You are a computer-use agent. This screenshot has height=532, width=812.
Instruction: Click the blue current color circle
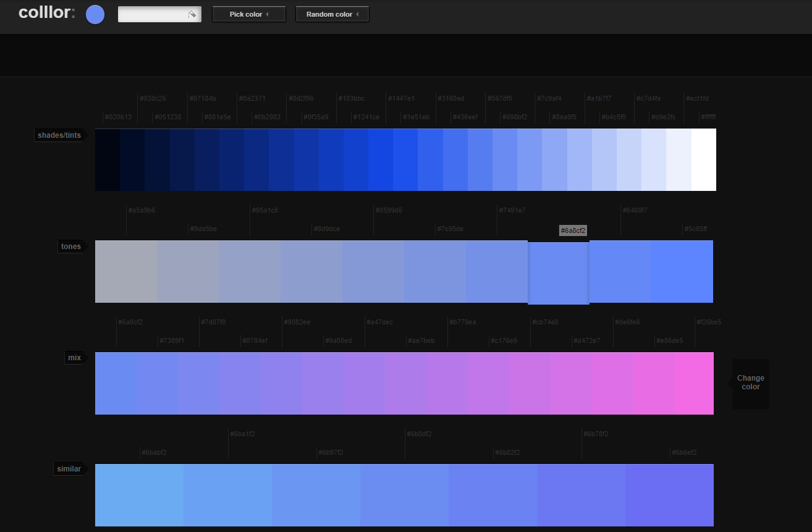[x=95, y=14]
